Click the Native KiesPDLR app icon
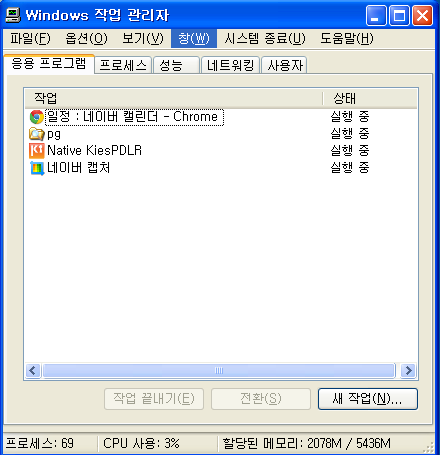Viewport: 440px width, 455px height. tap(37, 151)
